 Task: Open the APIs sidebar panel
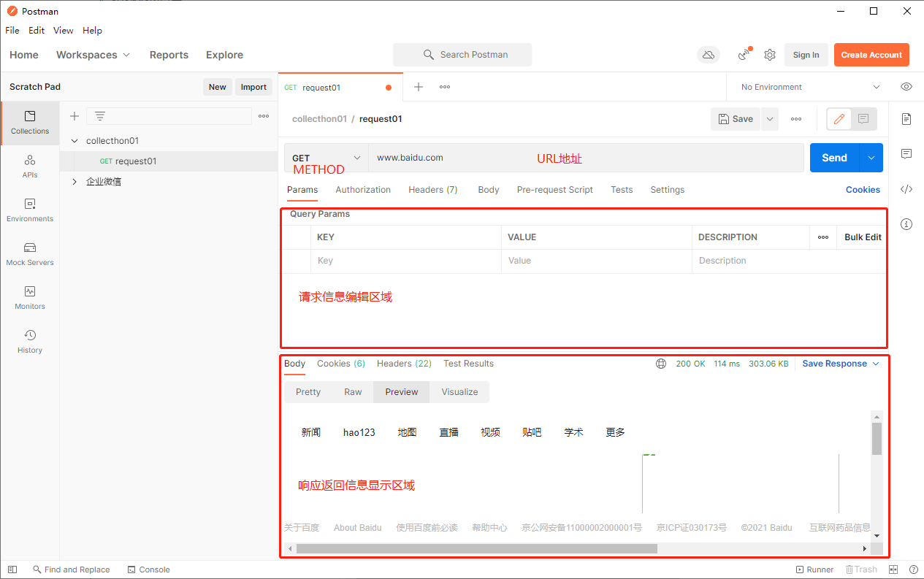(x=30, y=166)
